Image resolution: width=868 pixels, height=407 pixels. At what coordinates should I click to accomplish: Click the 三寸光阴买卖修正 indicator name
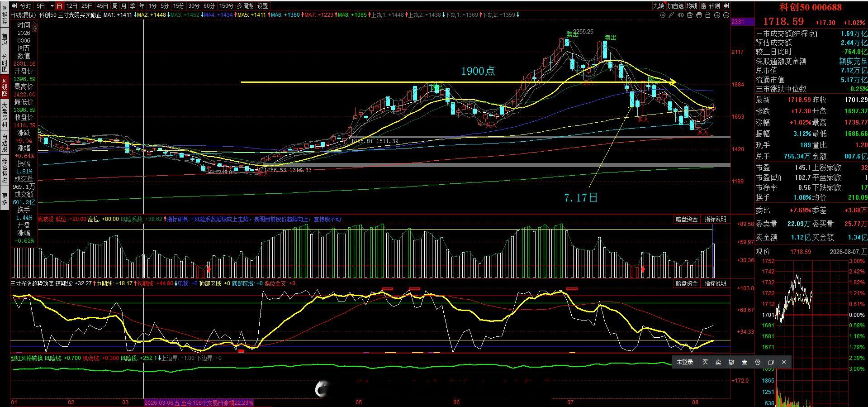tap(80, 15)
